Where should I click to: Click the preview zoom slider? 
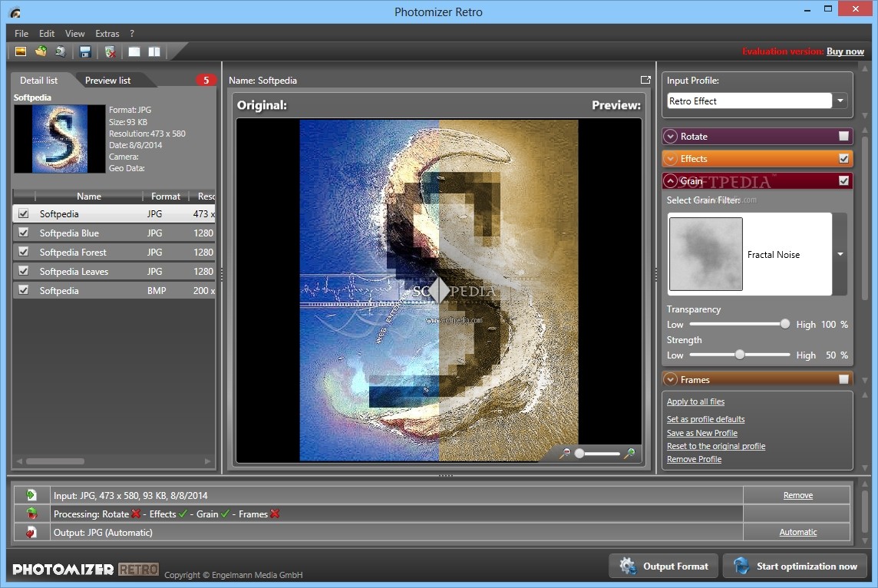click(597, 453)
